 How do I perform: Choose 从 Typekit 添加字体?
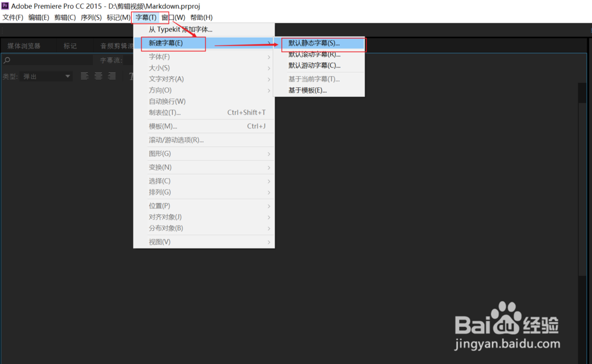coord(204,30)
